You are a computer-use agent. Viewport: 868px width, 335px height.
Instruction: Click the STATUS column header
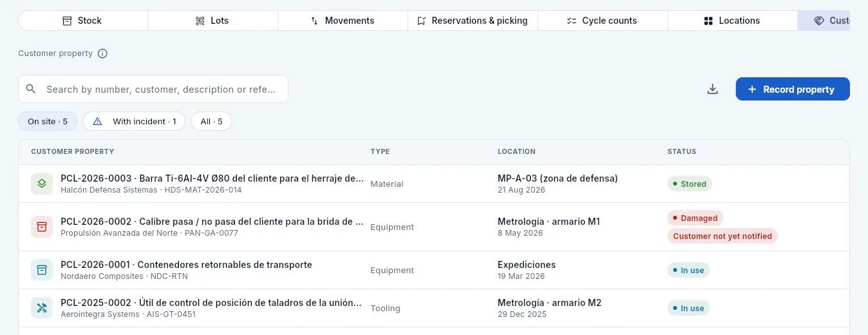(x=682, y=151)
